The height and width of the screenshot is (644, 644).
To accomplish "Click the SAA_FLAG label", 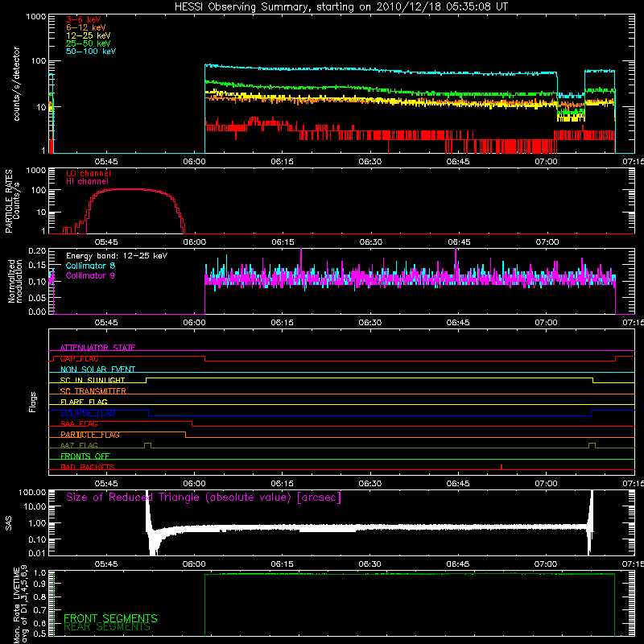I will (79, 424).
